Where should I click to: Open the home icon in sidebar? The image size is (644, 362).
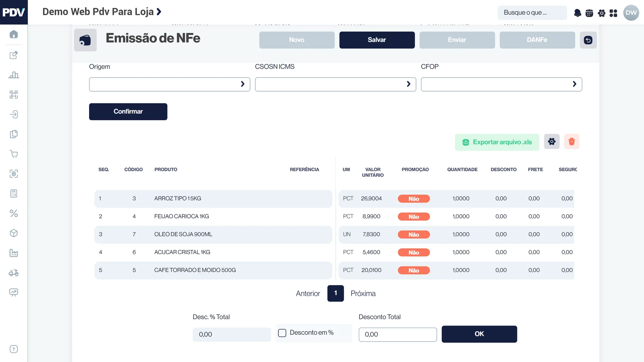coord(14,34)
